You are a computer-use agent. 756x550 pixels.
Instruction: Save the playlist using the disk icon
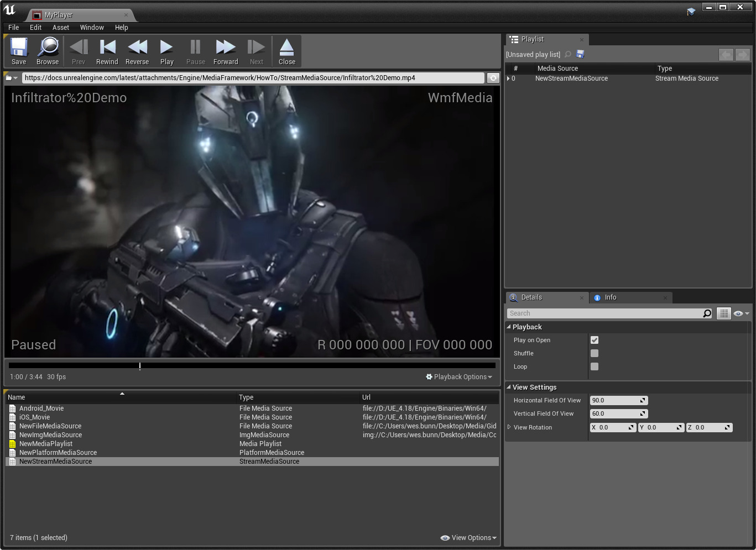(580, 54)
